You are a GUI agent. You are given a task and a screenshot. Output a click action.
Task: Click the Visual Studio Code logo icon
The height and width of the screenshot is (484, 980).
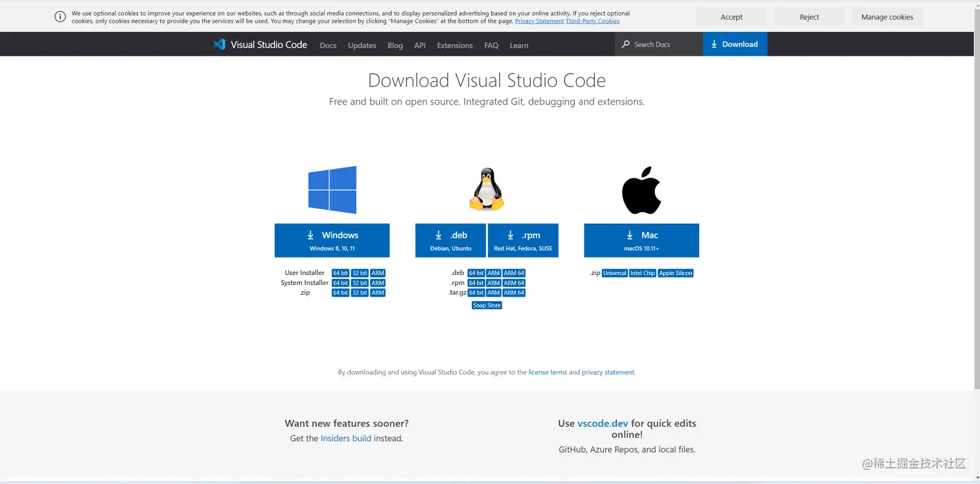click(219, 45)
